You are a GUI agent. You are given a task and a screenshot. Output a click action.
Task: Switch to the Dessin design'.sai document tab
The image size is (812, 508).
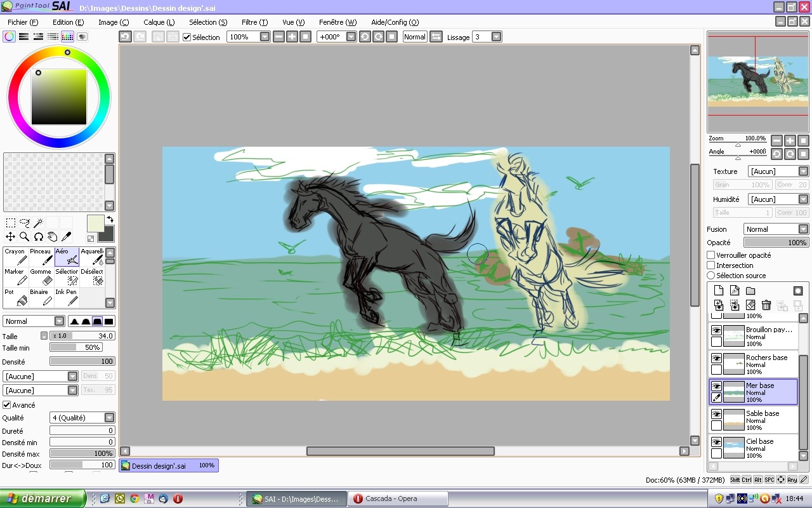(169, 465)
